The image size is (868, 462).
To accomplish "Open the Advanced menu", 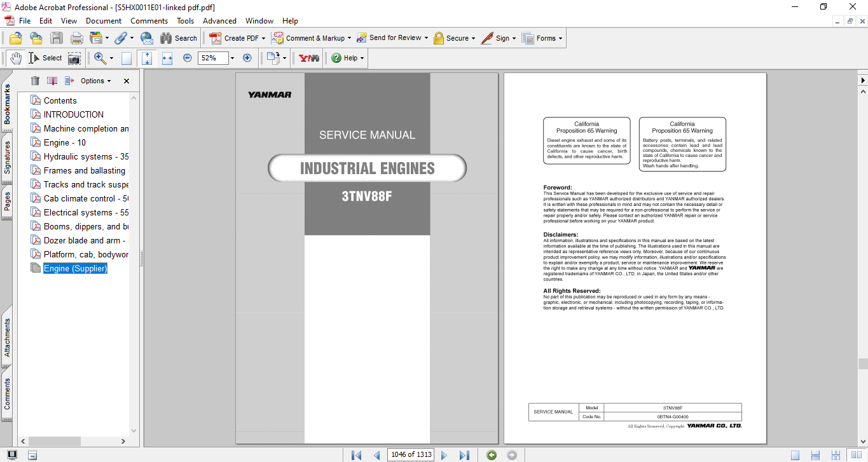I will click(x=219, y=21).
